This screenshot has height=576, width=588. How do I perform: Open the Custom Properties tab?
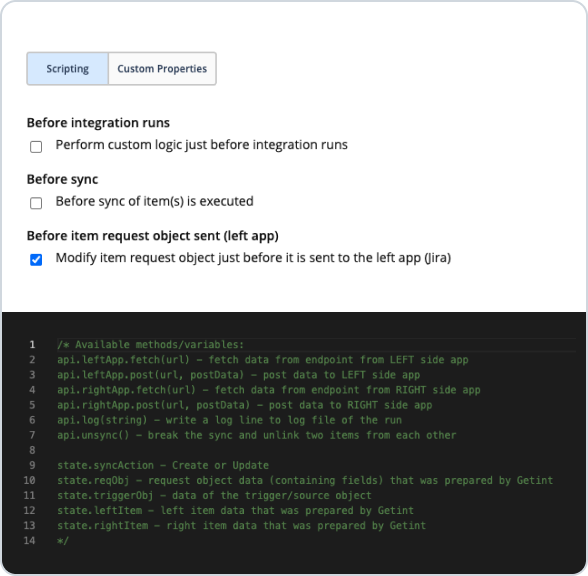click(x=162, y=69)
